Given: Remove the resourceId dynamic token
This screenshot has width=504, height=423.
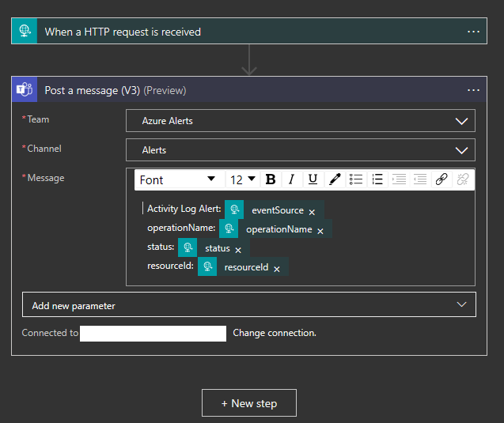Looking at the screenshot, I should (277, 269).
